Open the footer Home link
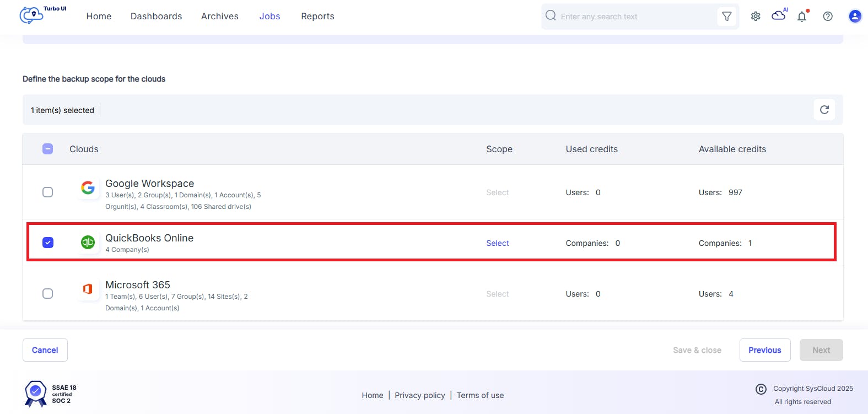This screenshot has width=868, height=414. coord(373,395)
